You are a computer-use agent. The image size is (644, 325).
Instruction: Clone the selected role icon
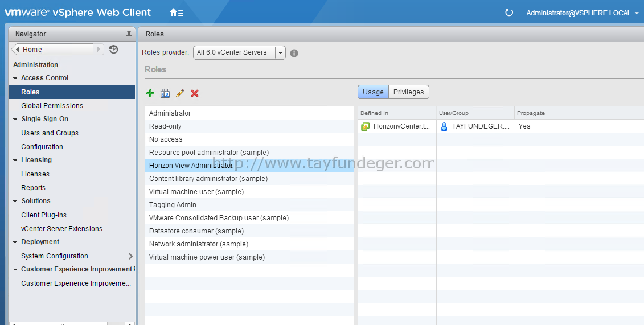pyautogui.click(x=165, y=93)
